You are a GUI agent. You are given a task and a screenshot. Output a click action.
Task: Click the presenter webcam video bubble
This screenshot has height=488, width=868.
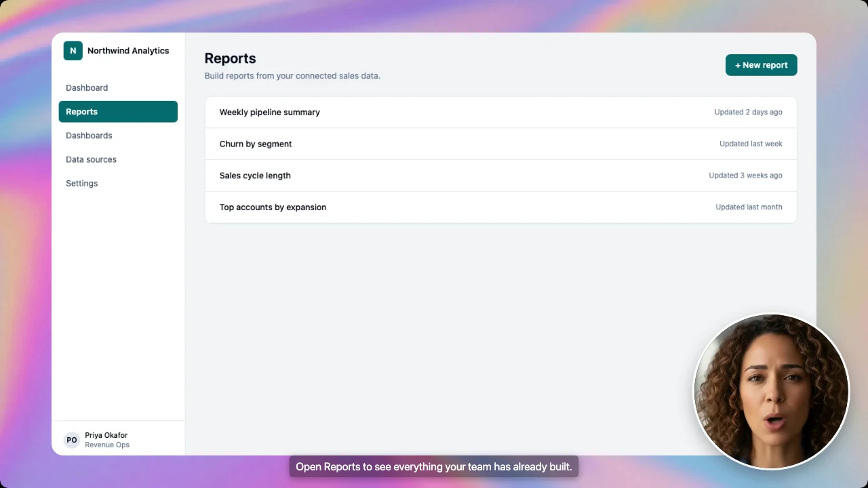tap(771, 392)
